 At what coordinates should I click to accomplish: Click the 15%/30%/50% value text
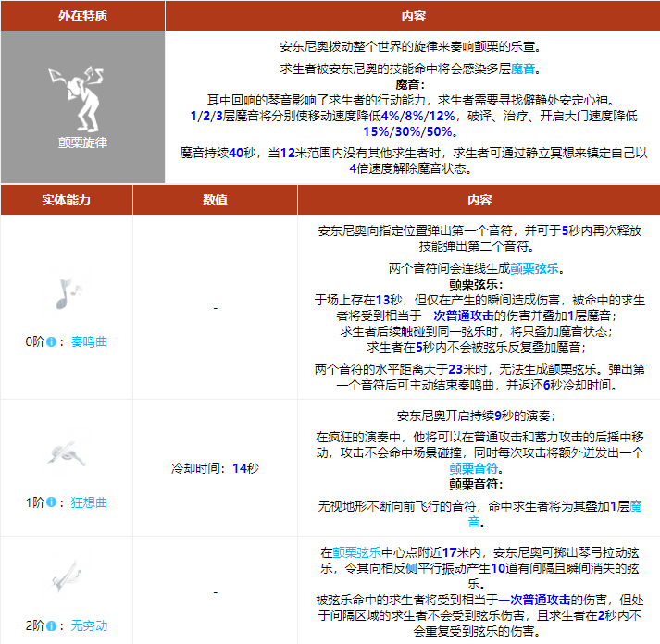click(407, 131)
